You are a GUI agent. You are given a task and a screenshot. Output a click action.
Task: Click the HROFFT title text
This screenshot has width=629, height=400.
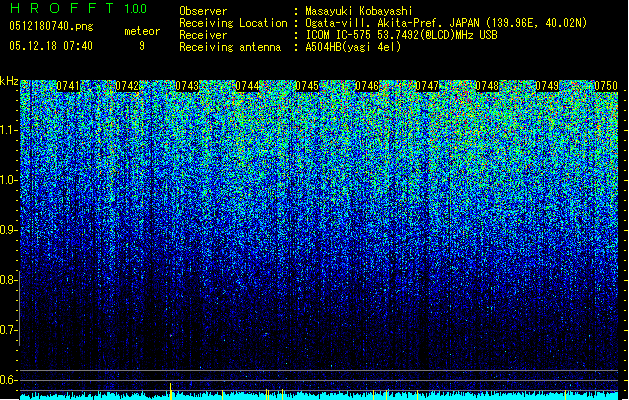pyautogui.click(x=62, y=8)
